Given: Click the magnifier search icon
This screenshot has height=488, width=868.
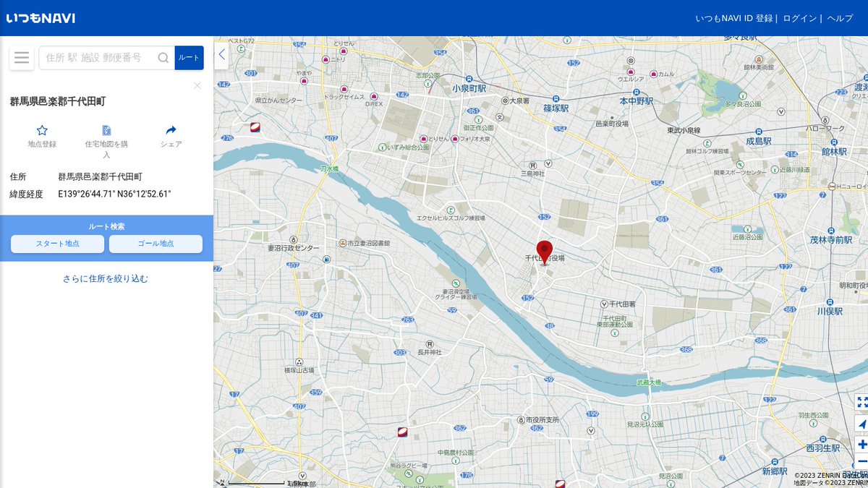Looking at the screenshot, I should pos(163,58).
